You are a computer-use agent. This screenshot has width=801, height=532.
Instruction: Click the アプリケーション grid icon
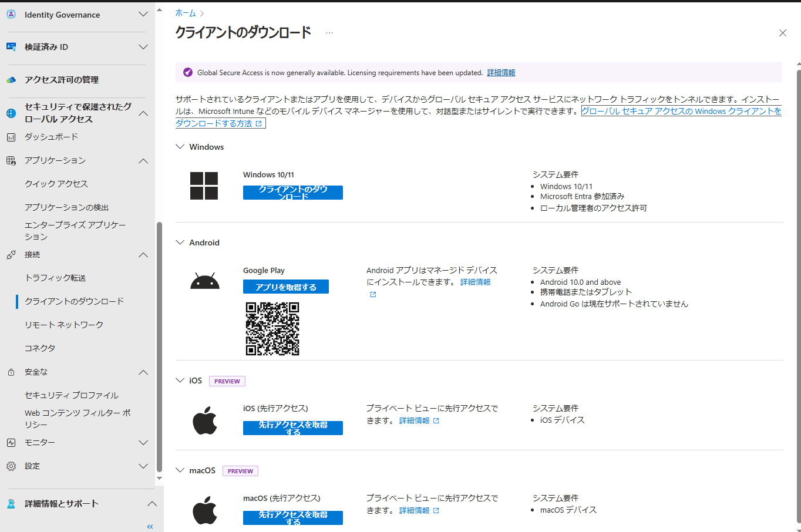[x=11, y=160]
